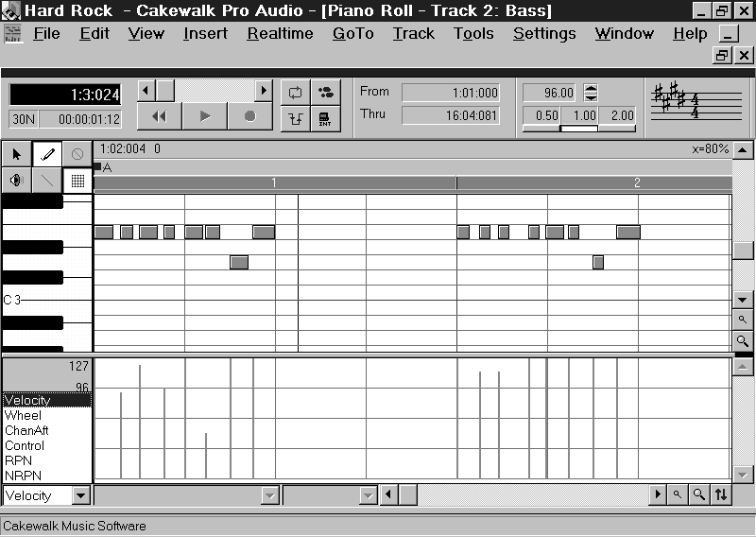The height and width of the screenshot is (537, 756).
Task: Click measure 2 in the time ruler
Action: pyautogui.click(x=637, y=182)
